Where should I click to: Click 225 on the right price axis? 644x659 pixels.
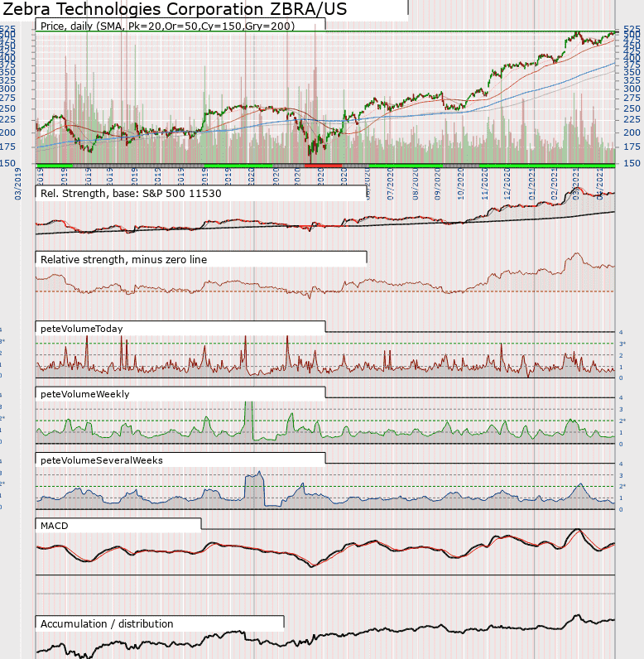[x=632, y=120]
